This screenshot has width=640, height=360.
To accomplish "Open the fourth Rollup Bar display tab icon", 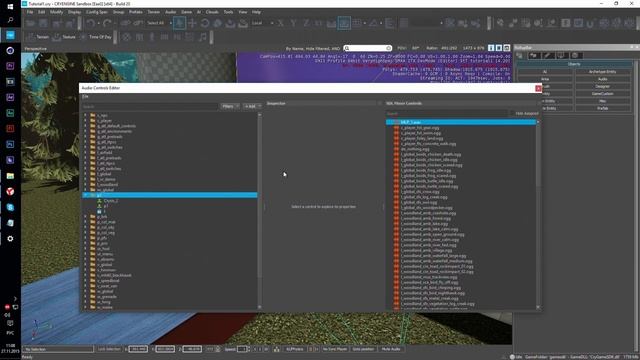I will pyautogui.click(x=561, y=56).
